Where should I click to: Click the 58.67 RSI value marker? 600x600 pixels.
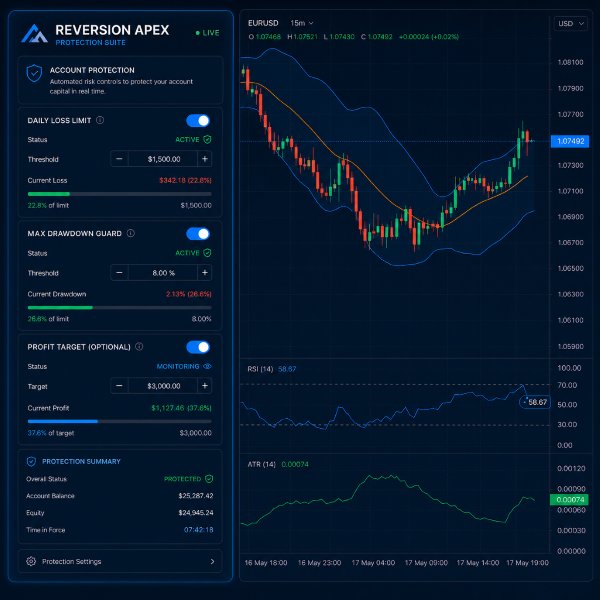click(x=535, y=402)
